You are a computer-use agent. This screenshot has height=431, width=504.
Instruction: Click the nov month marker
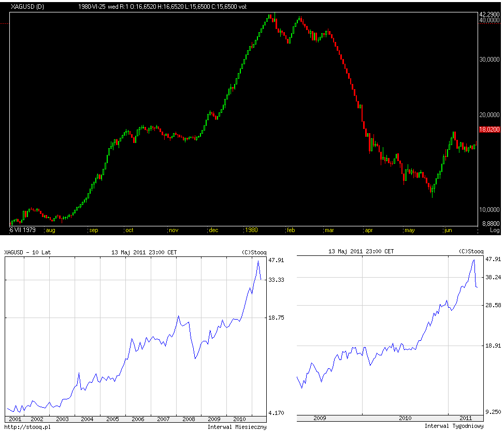point(174,230)
